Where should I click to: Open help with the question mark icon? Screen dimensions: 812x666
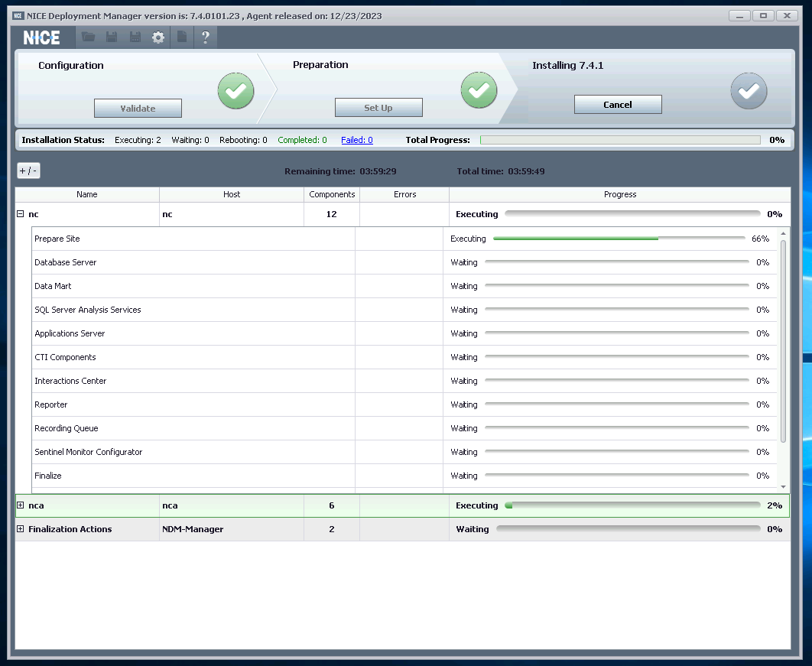[x=206, y=37]
